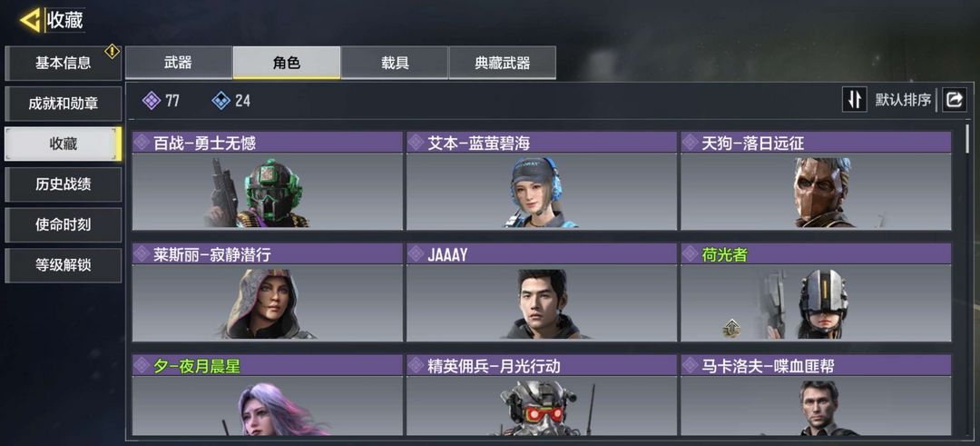980x446 pixels.
Task: Select the 使命时刻 sidebar entry
Action: point(64,225)
